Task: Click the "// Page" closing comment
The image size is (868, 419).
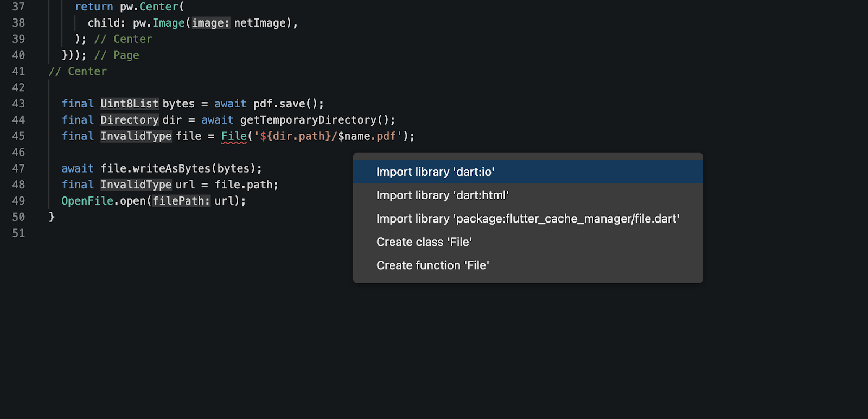Action: 117,55
